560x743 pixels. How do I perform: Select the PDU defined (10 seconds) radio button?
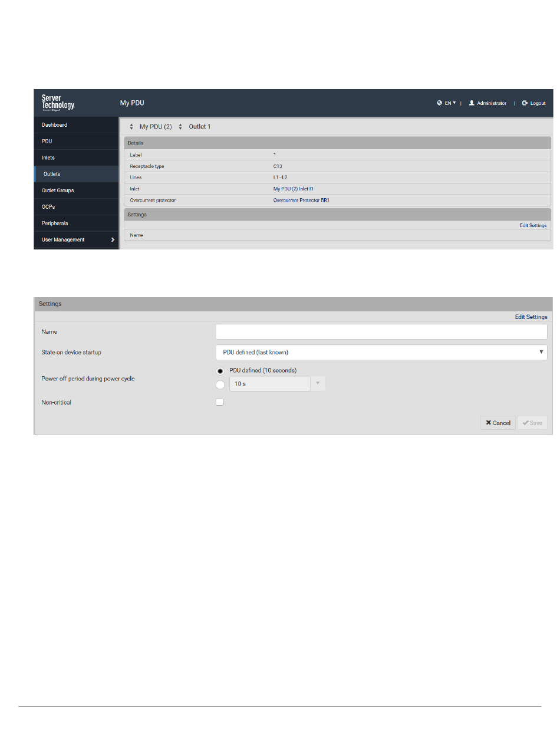[220, 371]
